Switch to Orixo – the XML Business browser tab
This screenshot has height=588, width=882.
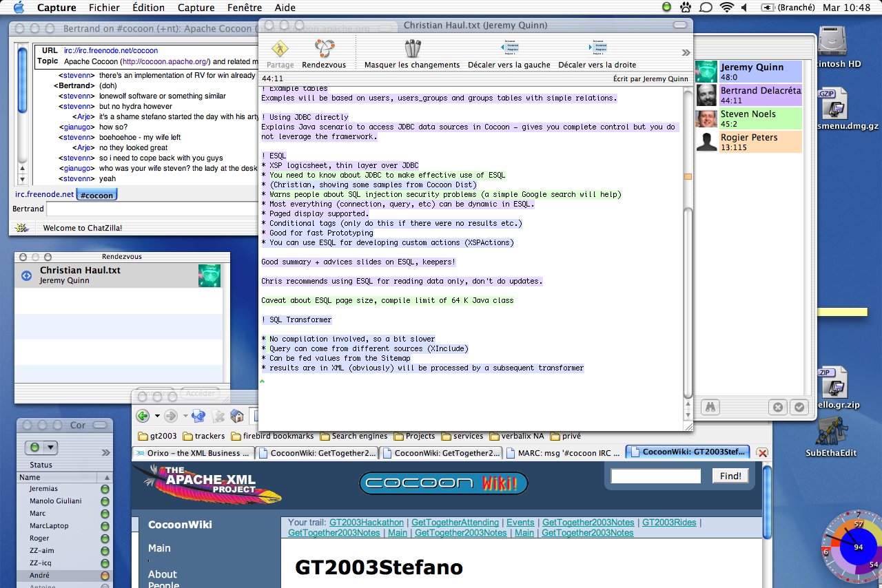[192, 453]
